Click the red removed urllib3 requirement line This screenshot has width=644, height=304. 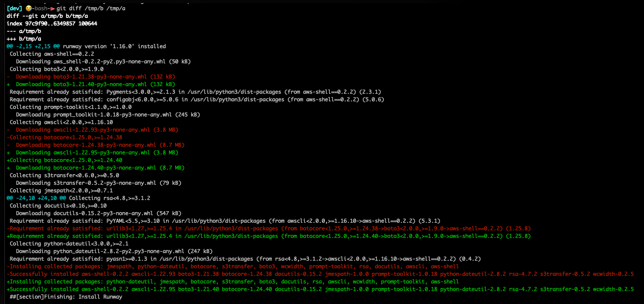(269, 229)
